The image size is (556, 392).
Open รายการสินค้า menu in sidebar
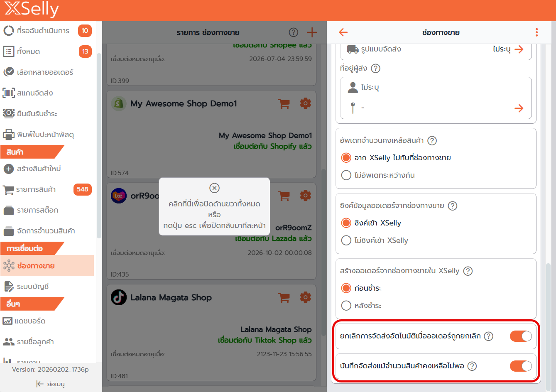tap(36, 189)
